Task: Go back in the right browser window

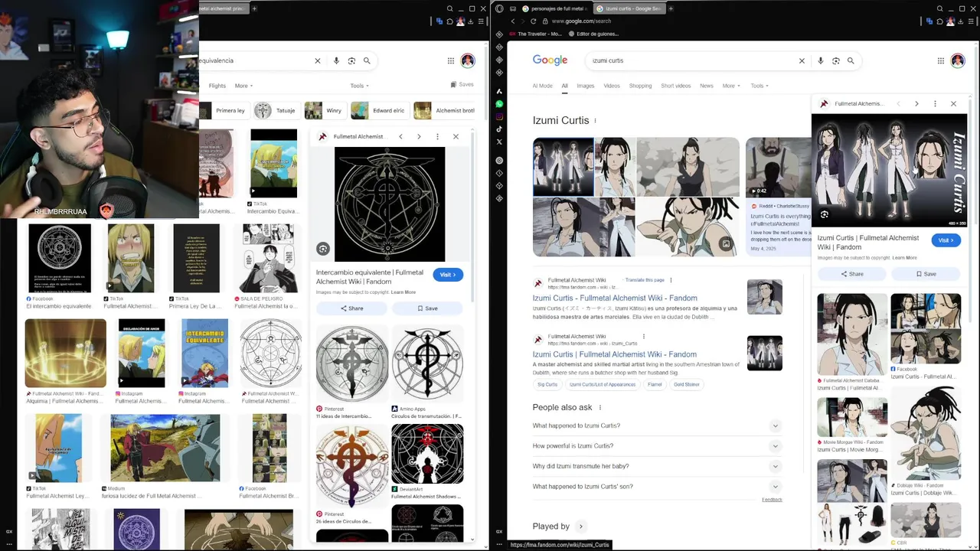Action: (512, 21)
